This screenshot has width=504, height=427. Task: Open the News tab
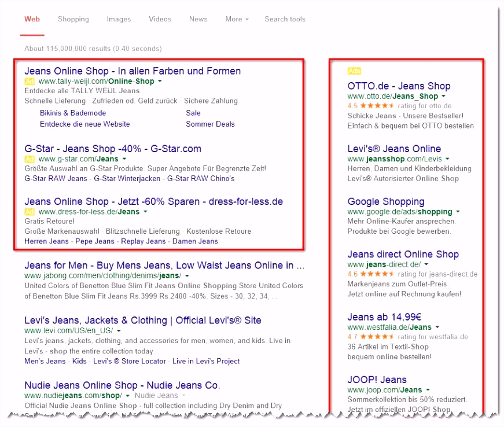[198, 19]
